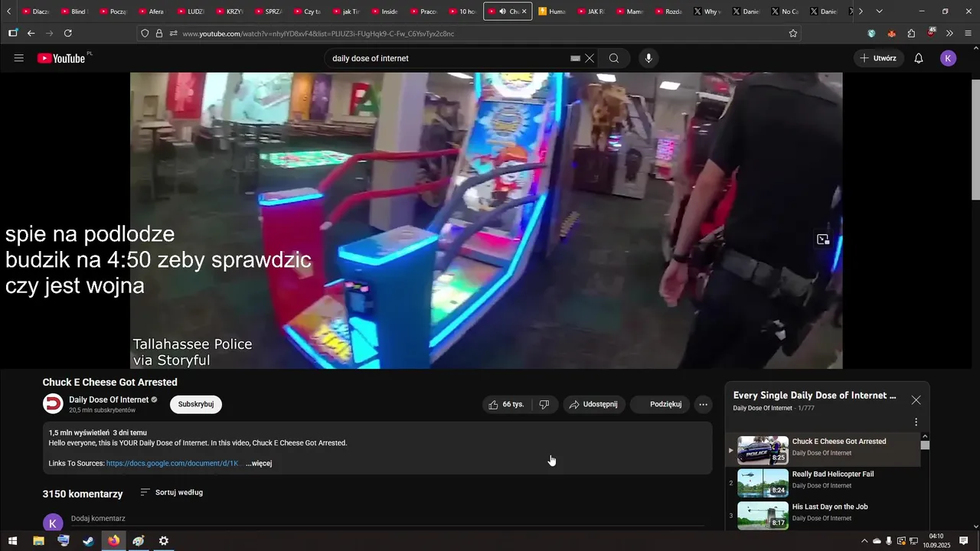Click the Podziękuj thanks button

tap(660, 404)
